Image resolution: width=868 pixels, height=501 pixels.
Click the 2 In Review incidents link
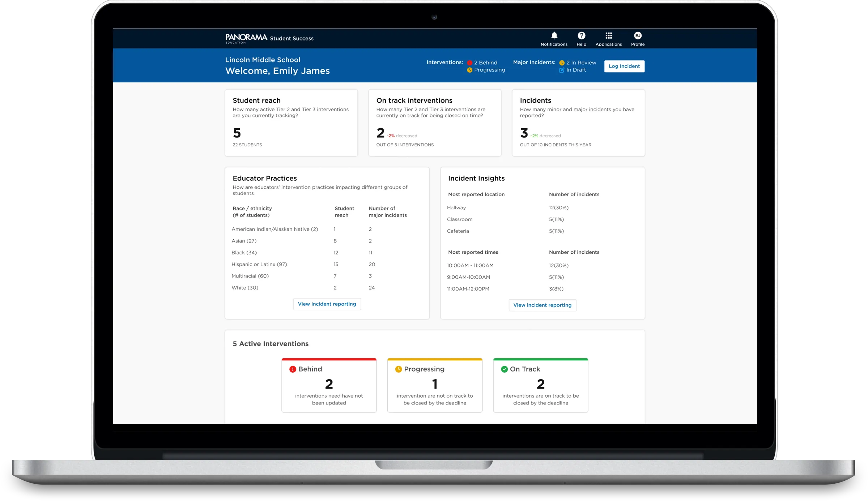pos(581,63)
